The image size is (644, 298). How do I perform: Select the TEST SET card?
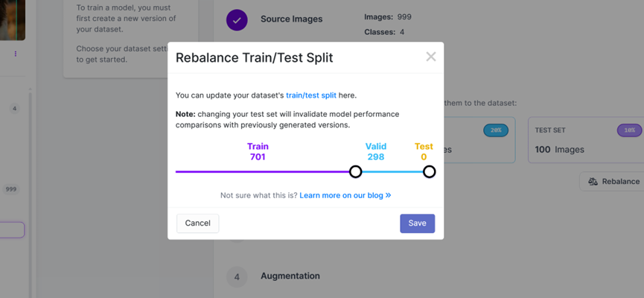[584, 139]
